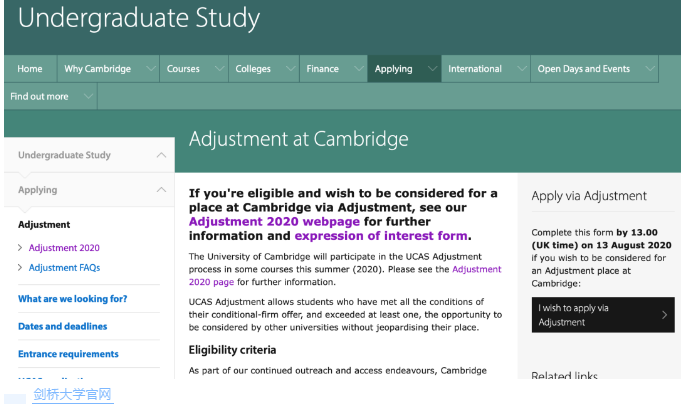This screenshot has height=409, width=681.
Task: Expand the Why Cambridge dropdown arrow
Action: point(150,69)
